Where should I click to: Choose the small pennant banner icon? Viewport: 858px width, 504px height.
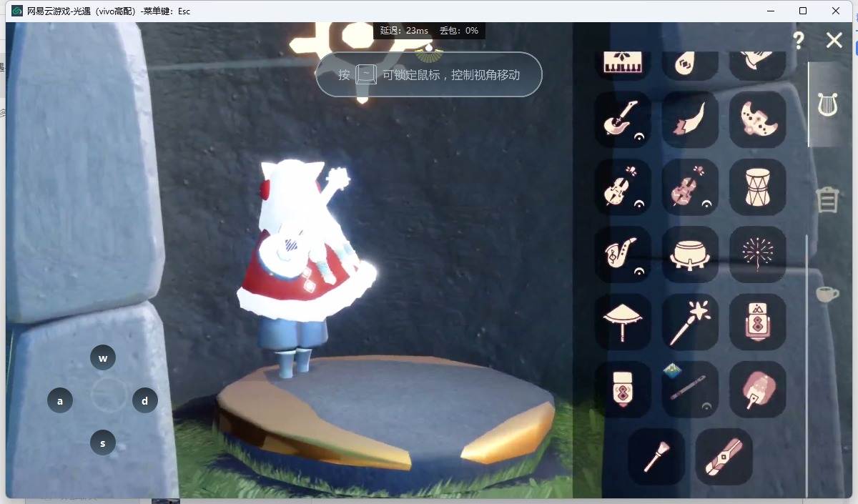pyautogui.click(x=623, y=389)
